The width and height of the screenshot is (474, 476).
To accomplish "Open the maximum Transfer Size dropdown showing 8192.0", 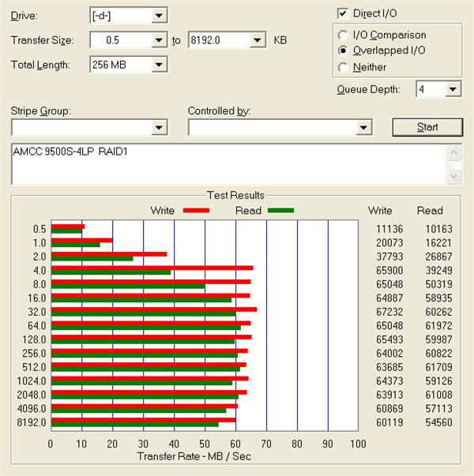I will click(x=227, y=40).
